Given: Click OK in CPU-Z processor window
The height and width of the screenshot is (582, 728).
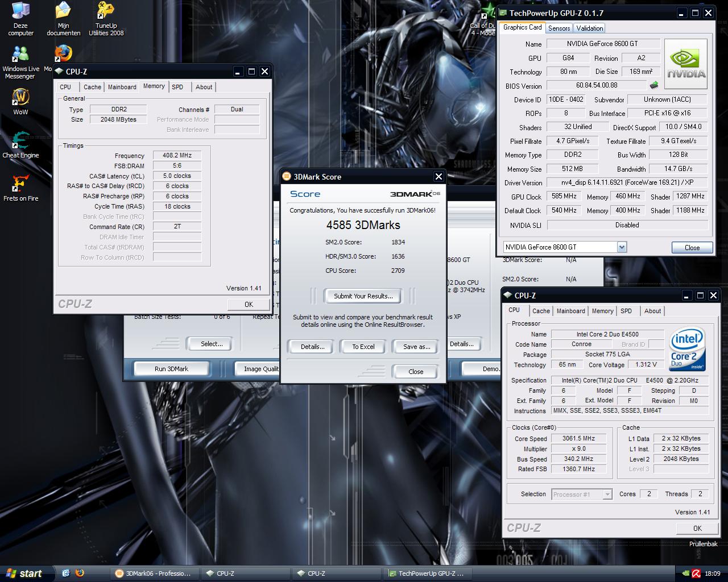Looking at the screenshot, I should click(x=697, y=529).
